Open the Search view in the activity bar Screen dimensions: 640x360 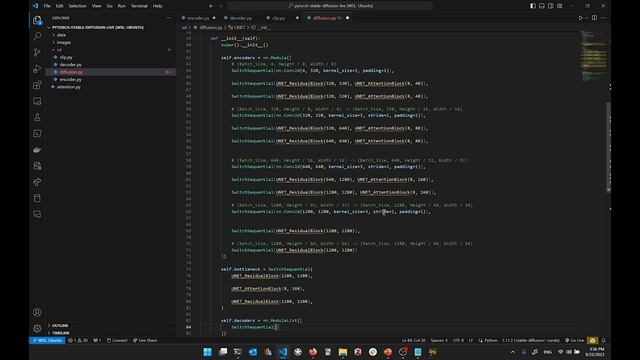click(37, 36)
